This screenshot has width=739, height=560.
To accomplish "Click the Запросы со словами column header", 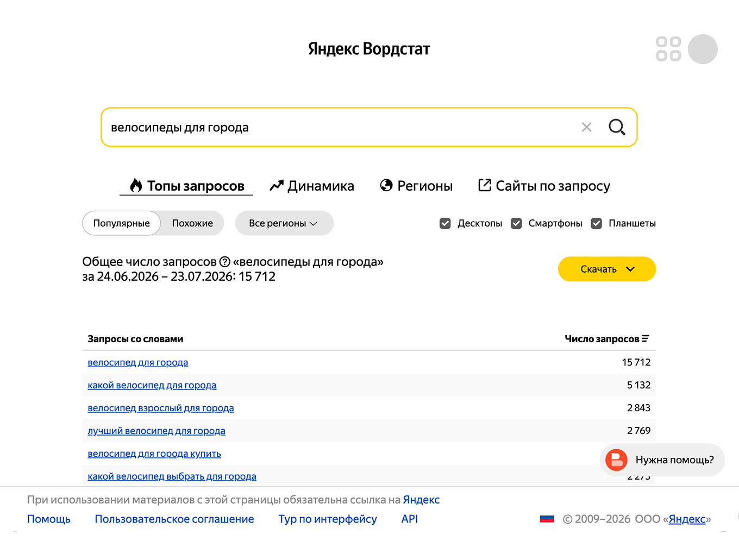I will click(135, 339).
